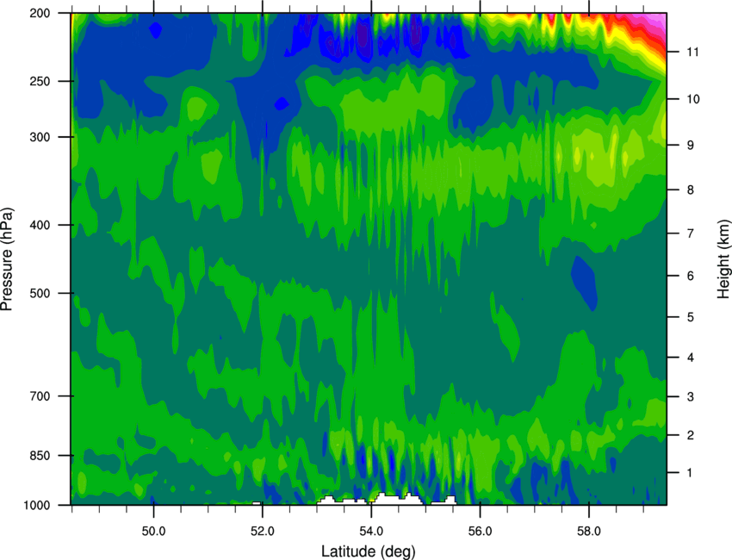Click the 50.0 latitude tick label

pyautogui.click(x=153, y=532)
